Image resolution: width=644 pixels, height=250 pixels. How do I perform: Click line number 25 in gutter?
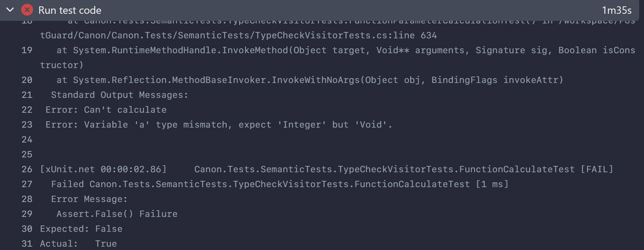[x=27, y=154]
